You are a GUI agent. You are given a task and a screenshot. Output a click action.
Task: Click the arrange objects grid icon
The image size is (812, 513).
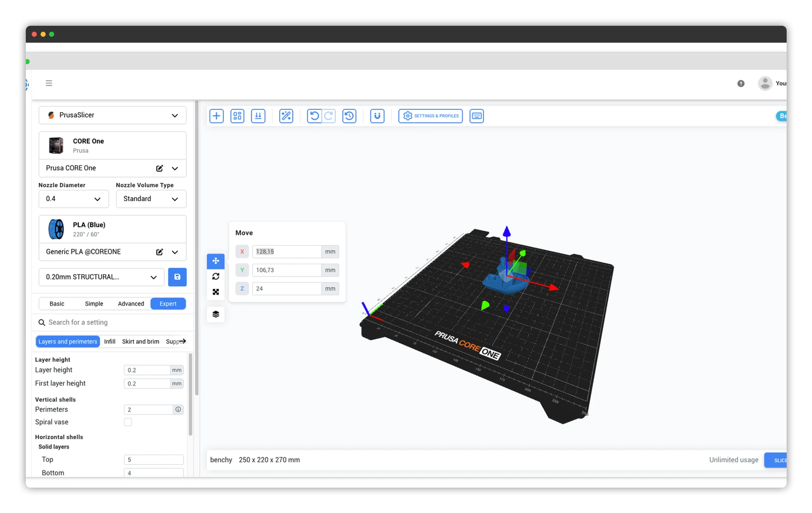tap(237, 116)
